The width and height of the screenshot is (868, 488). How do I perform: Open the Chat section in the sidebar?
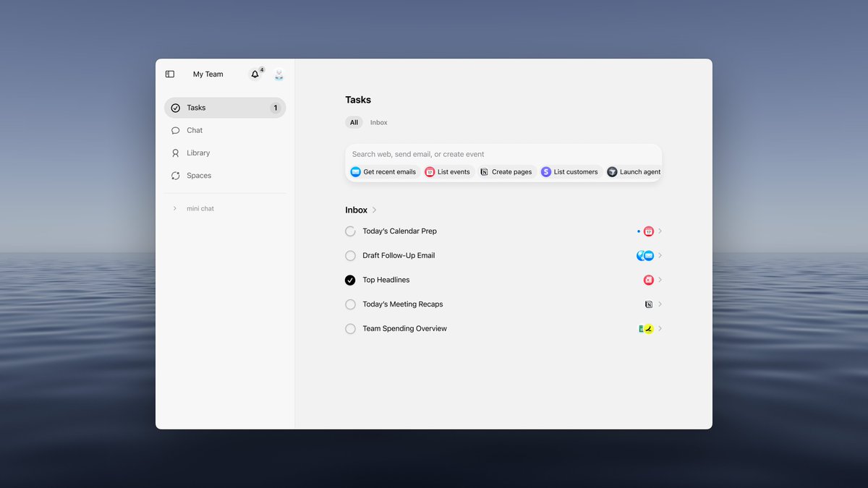(193, 130)
